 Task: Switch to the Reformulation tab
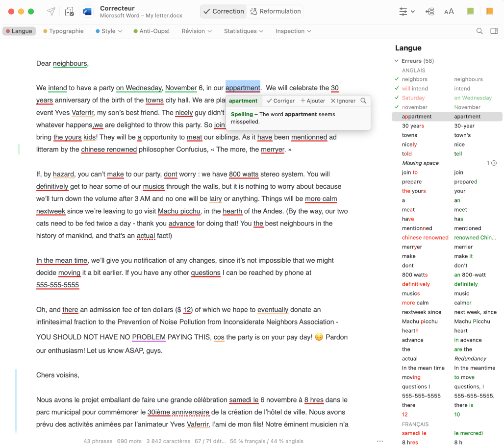pos(276,11)
